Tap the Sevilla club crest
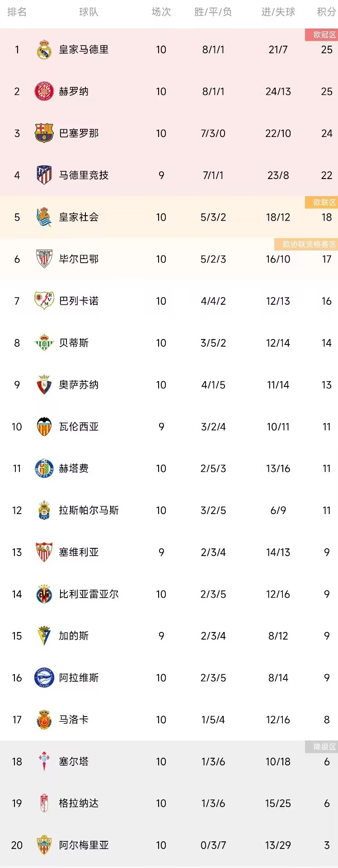 (x=44, y=552)
